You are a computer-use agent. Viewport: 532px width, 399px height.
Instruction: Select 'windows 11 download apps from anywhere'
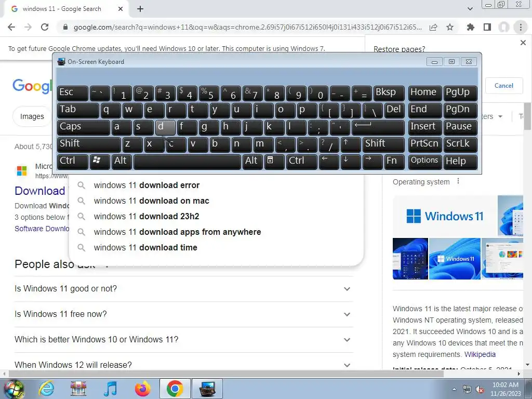(216, 232)
